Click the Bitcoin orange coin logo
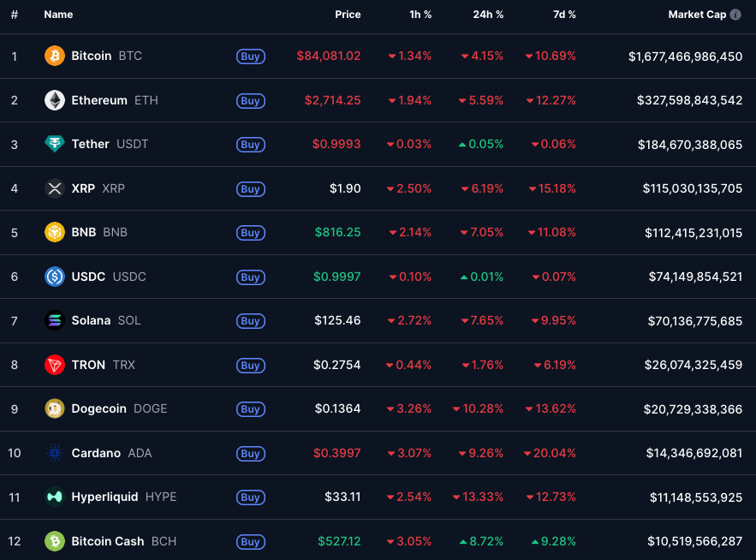Screen dimensions: 756x560 55,56
